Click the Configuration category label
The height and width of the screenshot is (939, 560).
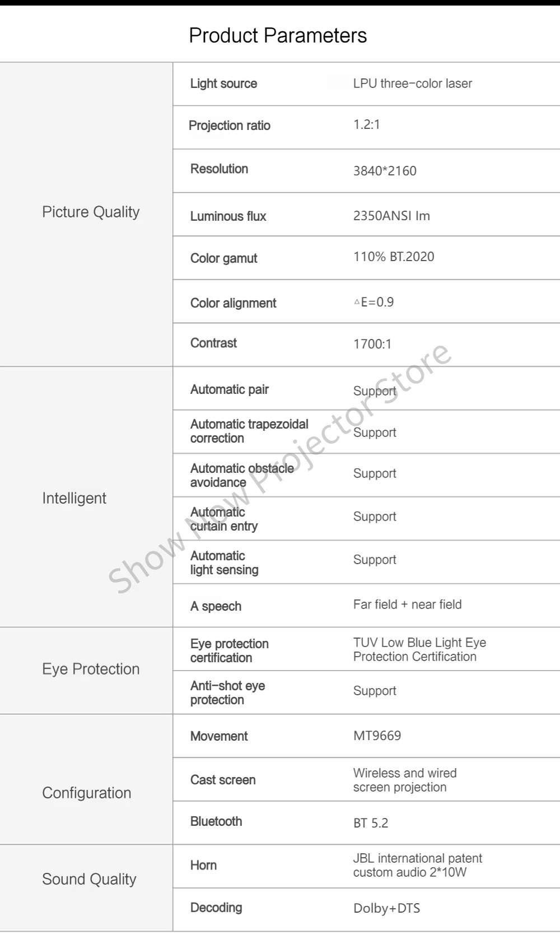pyautogui.click(x=87, y=793)
